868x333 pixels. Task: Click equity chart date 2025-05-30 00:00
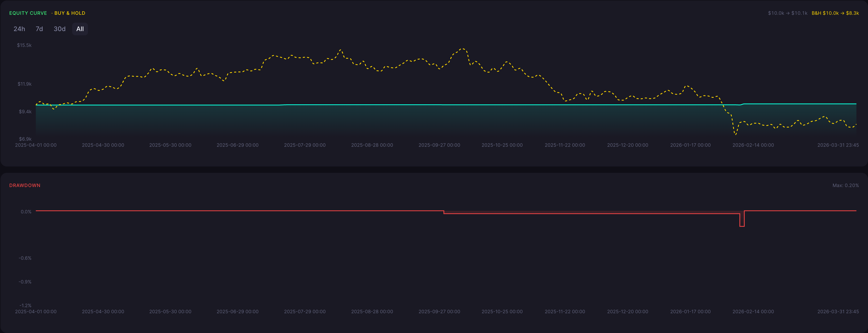[170, 145]
